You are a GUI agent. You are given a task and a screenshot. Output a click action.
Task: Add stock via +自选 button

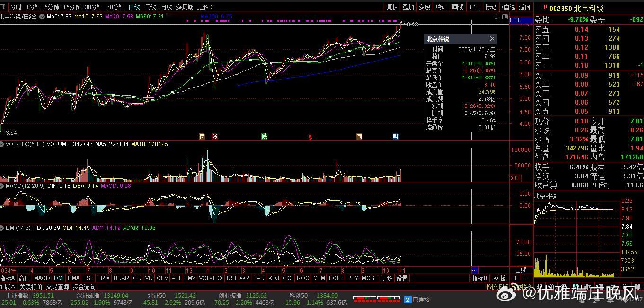[508, 7]
